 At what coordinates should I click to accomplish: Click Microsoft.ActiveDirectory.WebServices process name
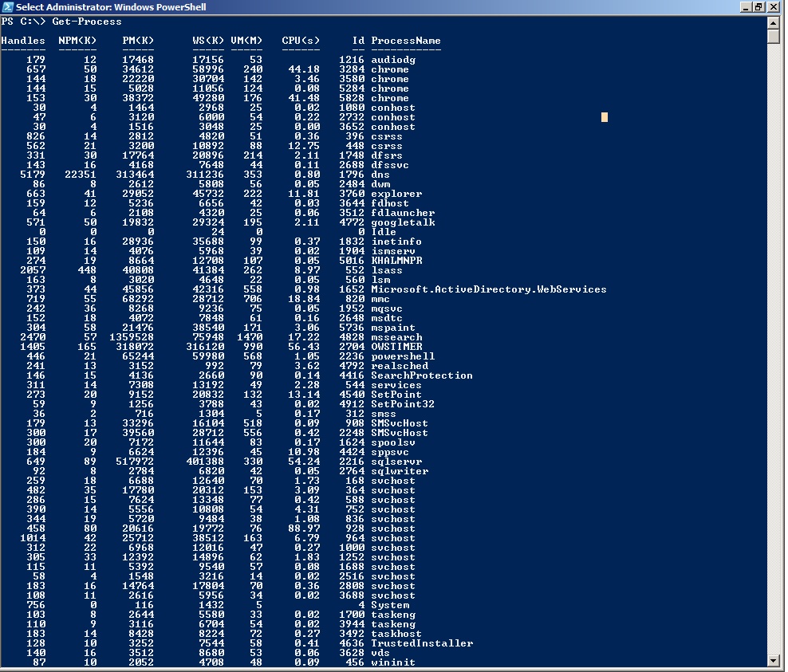488,289
